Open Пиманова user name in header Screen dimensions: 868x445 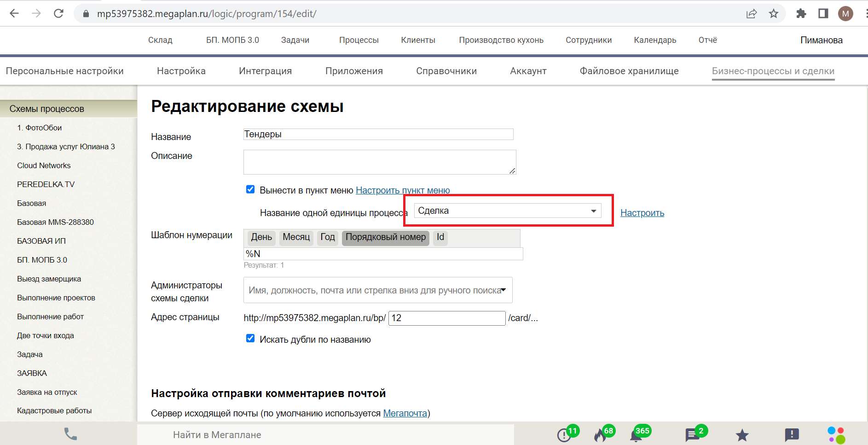[x=822, y=40]
